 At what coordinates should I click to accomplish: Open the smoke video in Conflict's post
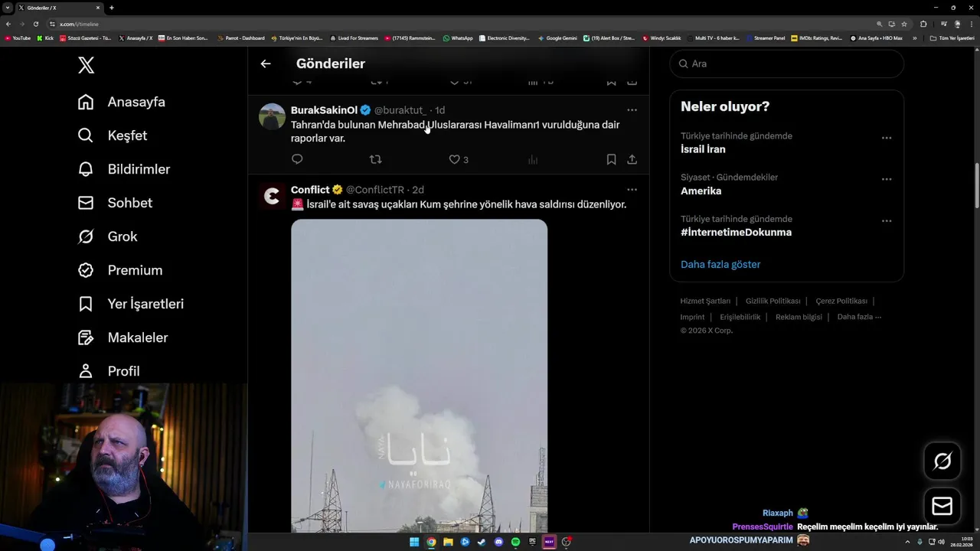(x=419, y=375)
